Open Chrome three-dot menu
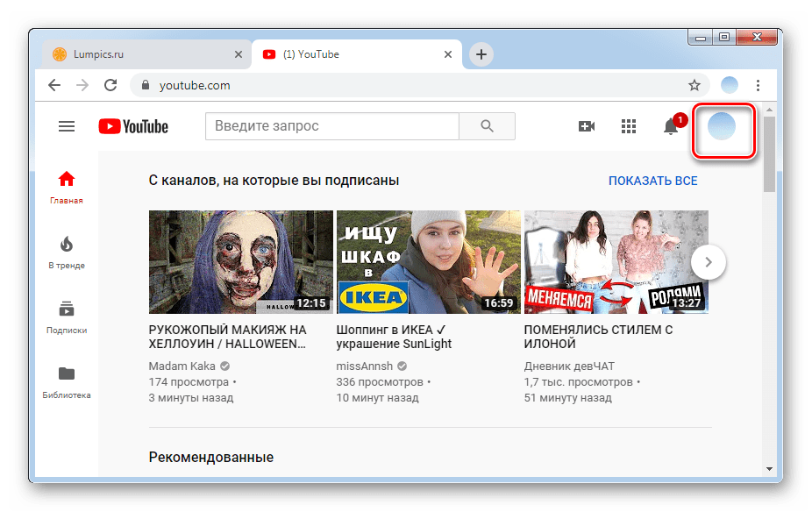Viewport: 812px width, 512px height. click(x=759, y=85)
